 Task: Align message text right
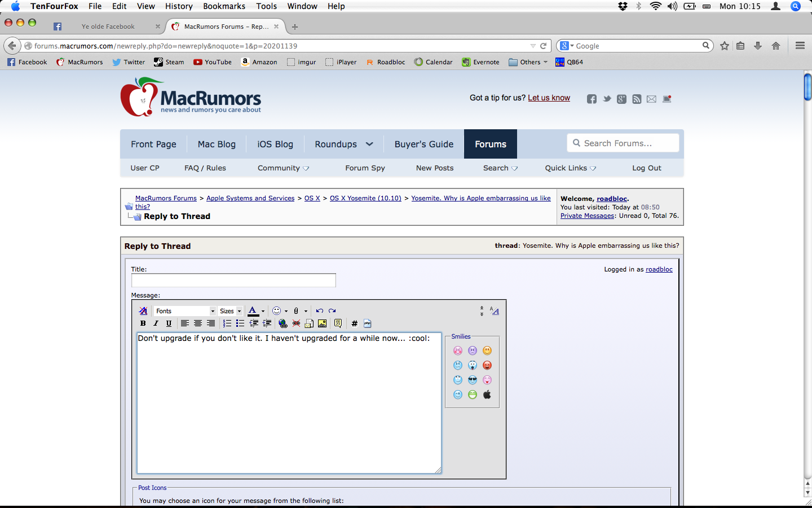(x=211, y=323)
